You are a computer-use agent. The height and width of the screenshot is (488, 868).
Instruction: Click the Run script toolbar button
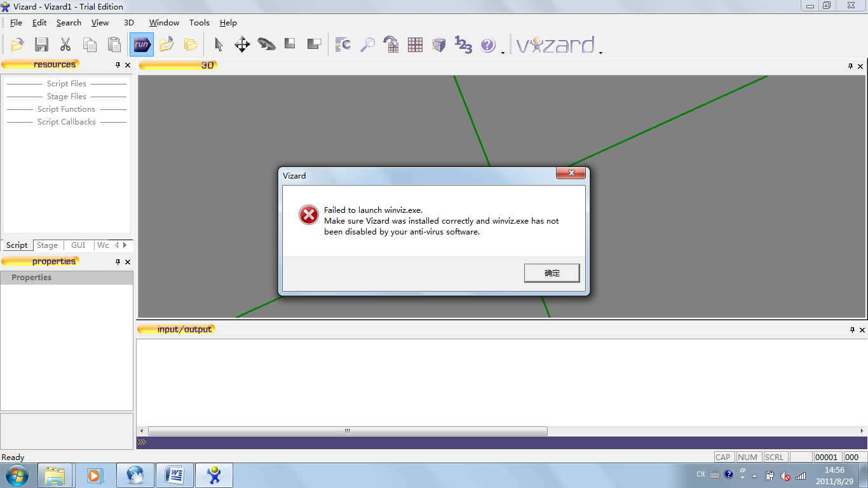click(142, 44)
